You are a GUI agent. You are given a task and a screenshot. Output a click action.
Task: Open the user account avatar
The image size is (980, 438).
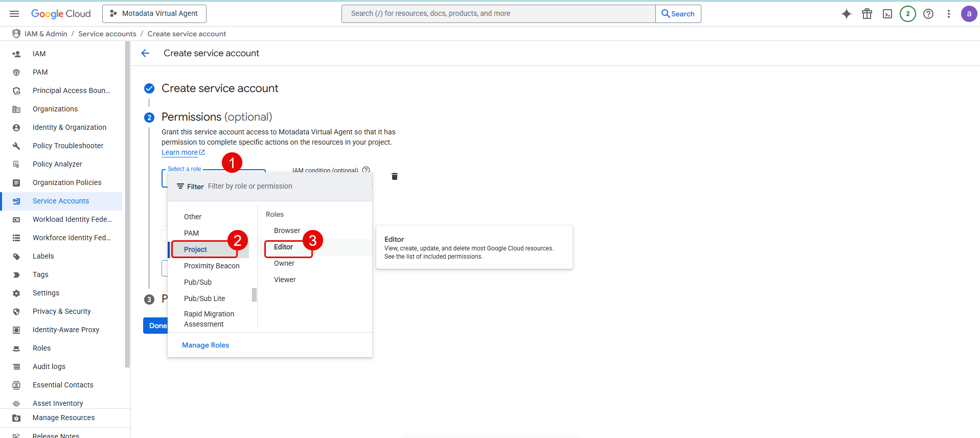click(x=969, y=14)
